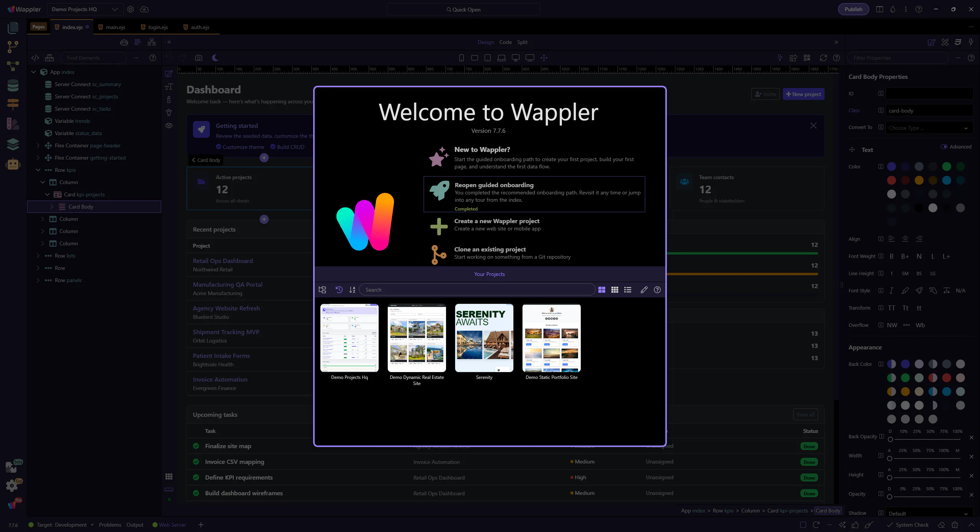The width and height of the screenshot is (980, 532).
Task: Toggle dark mode moon icon
Action: click(215, 58)
